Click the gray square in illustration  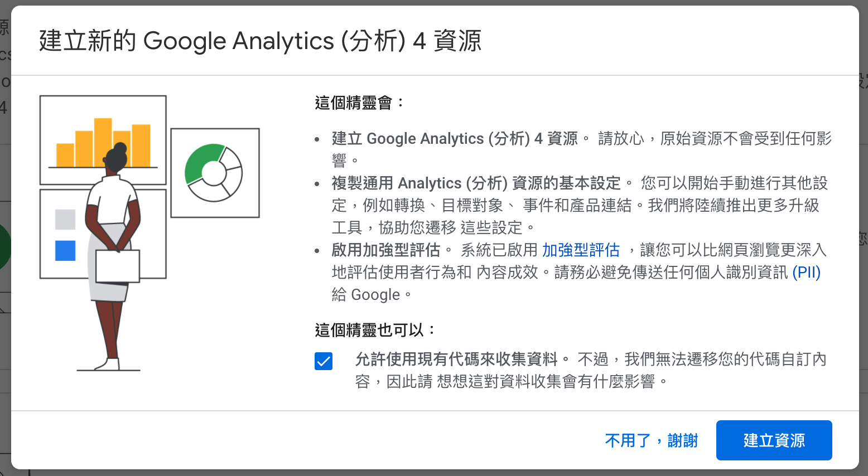[x=65, y=220]
